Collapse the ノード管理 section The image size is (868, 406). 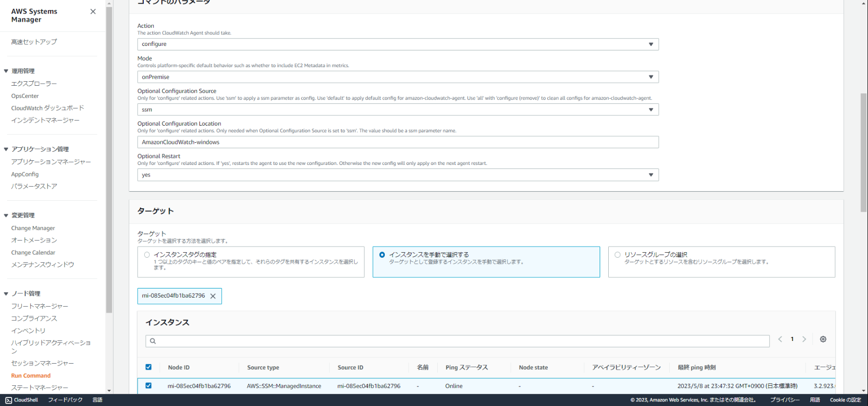click(6, 294)
